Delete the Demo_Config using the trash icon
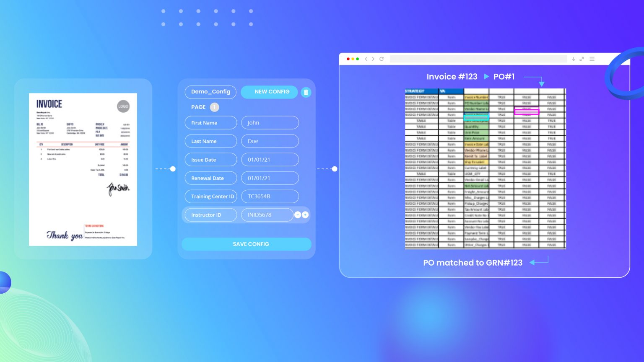 (306, 92)
